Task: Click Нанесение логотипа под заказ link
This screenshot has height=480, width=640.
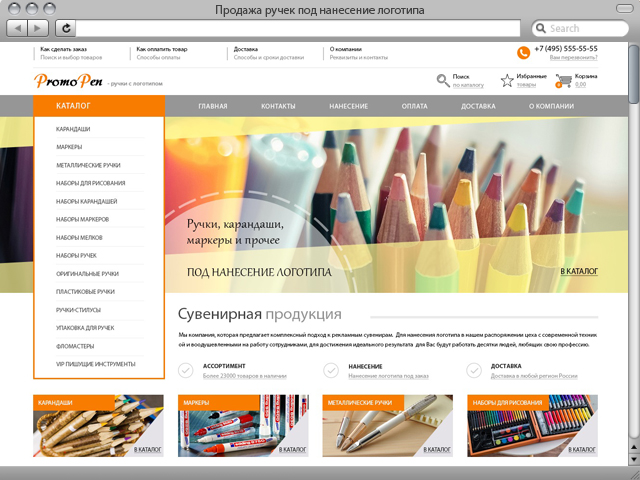Action: coord(388,376)
